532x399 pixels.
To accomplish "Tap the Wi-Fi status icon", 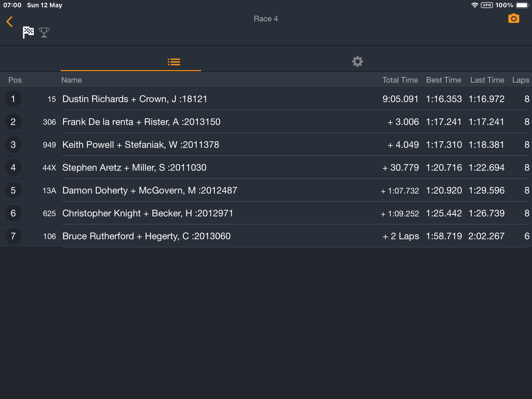I will [475, 5].
